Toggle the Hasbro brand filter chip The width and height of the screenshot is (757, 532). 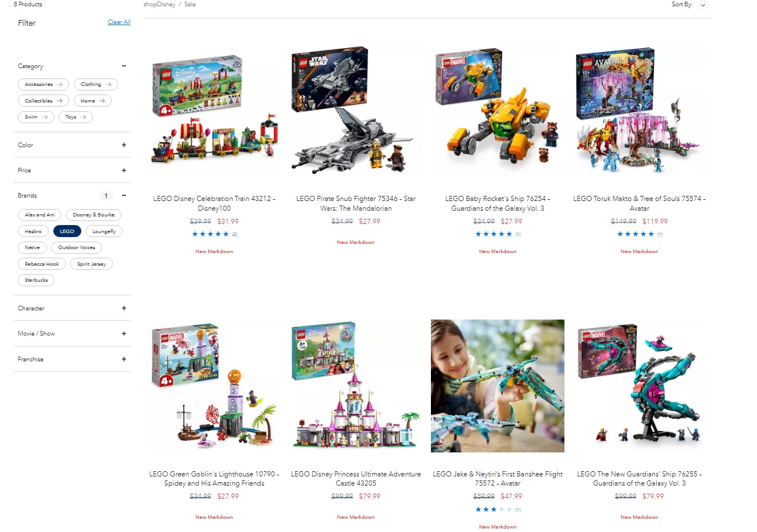pos(33,231)
